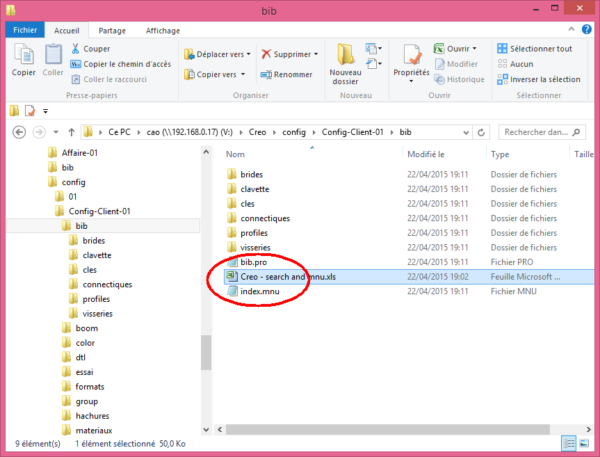
Task: Select the boom folder in tree
Action: (86, 327)
